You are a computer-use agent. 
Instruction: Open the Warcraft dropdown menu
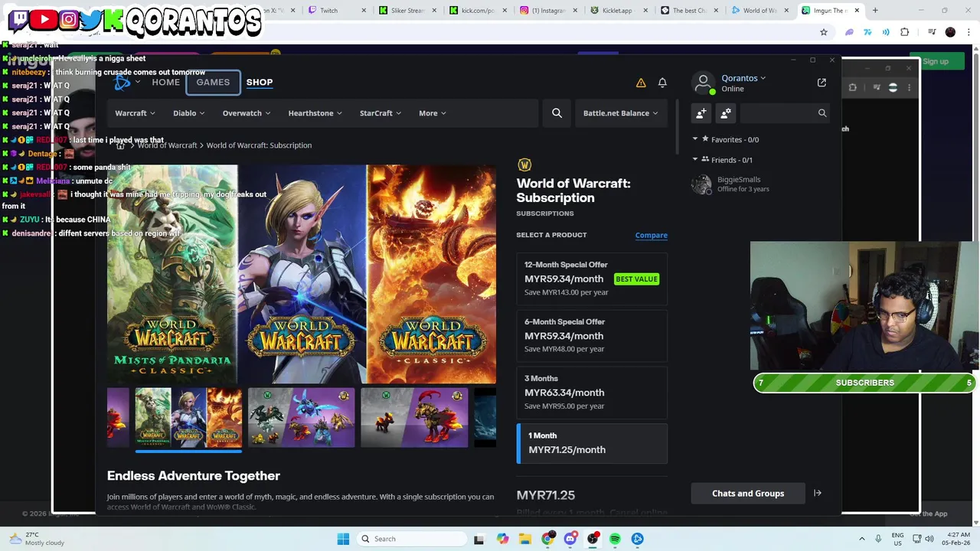(135, 113)
